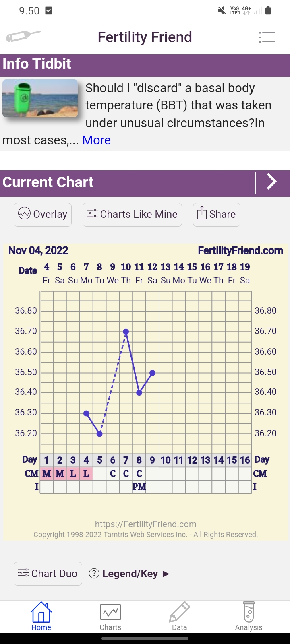Open the Analysis test tube tab

click(249, 616)
